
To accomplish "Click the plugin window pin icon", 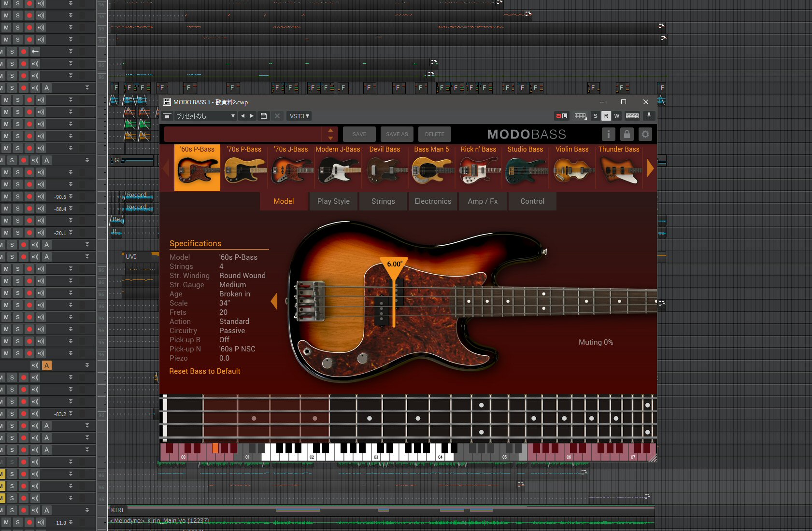I will [649, 116].
